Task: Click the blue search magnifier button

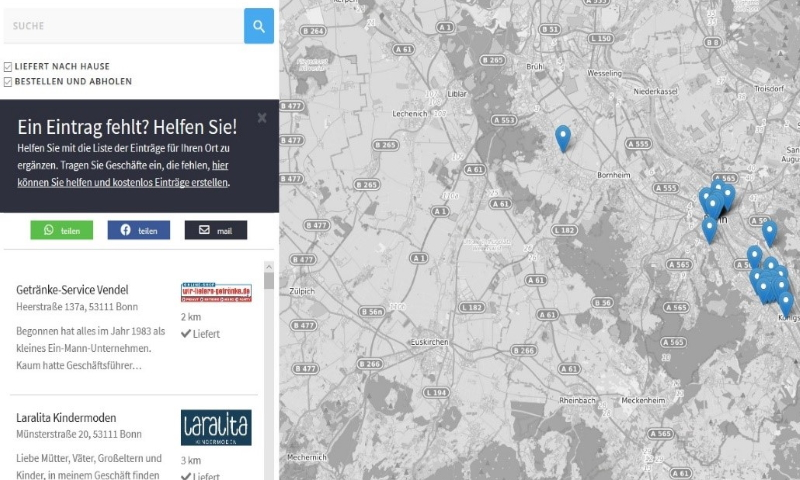Action: click(x=259, y=26)
